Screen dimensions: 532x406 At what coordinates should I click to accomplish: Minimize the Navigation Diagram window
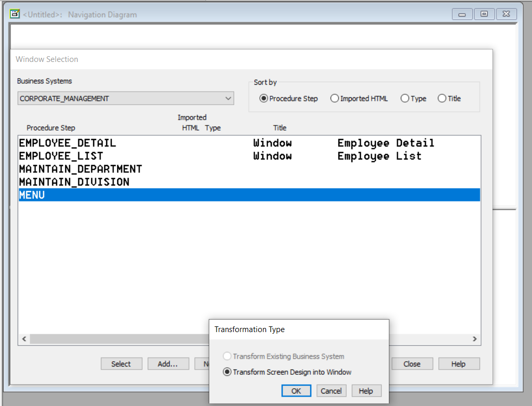(462, 15)
